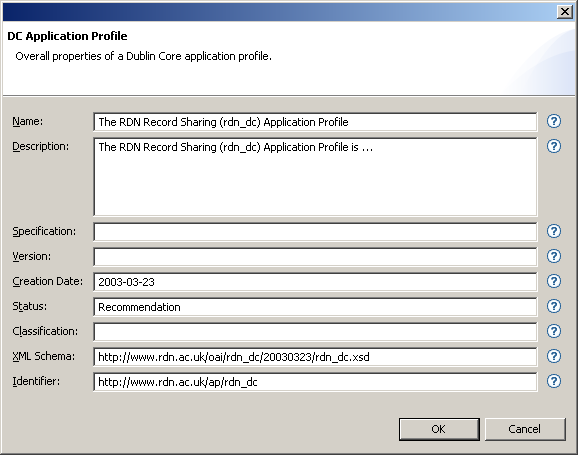Click the Status label

pyautogui.click(x=30, y=306)
